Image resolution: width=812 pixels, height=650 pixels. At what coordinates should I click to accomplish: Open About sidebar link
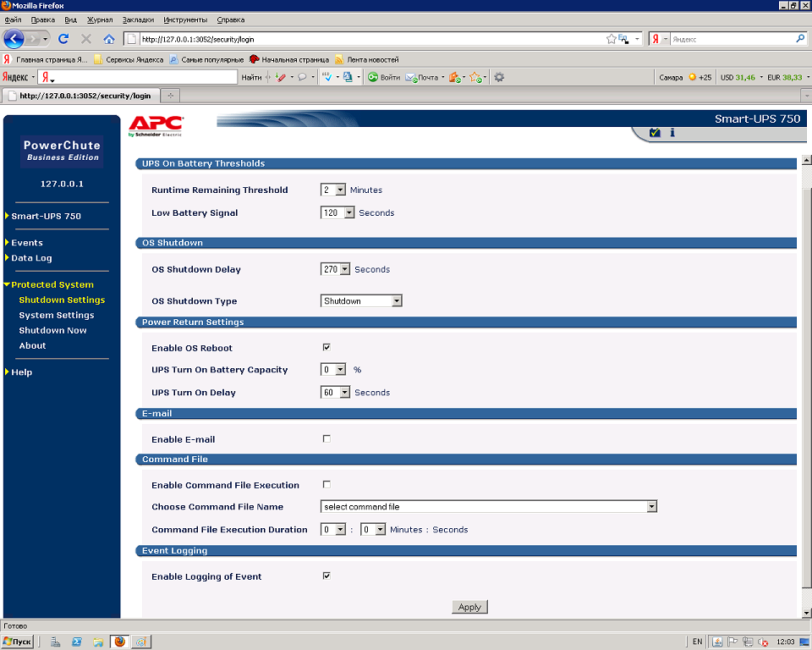coord(32,345)
